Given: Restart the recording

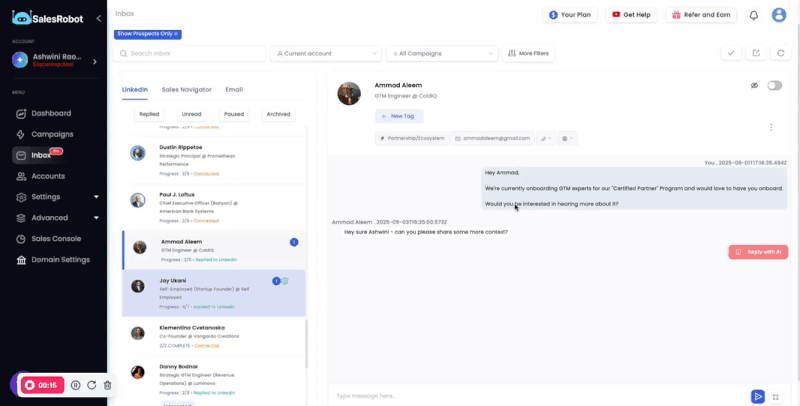Looking at the screenshot, I should (92, 385).
